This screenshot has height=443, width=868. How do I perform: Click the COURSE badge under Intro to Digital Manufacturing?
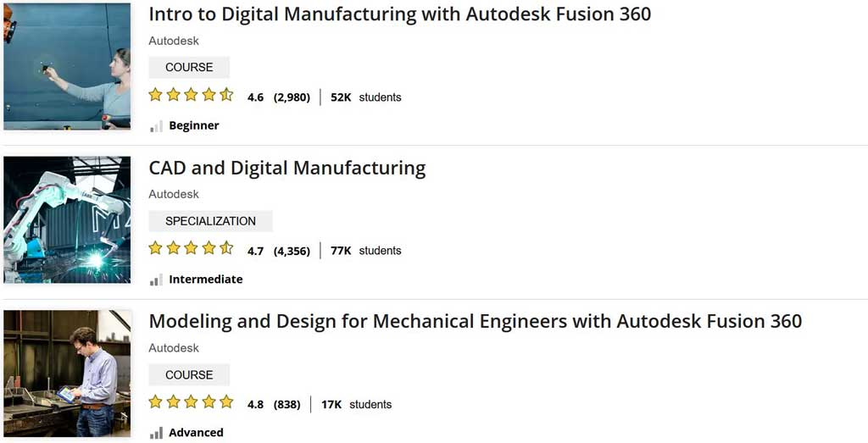click(189, 68)
